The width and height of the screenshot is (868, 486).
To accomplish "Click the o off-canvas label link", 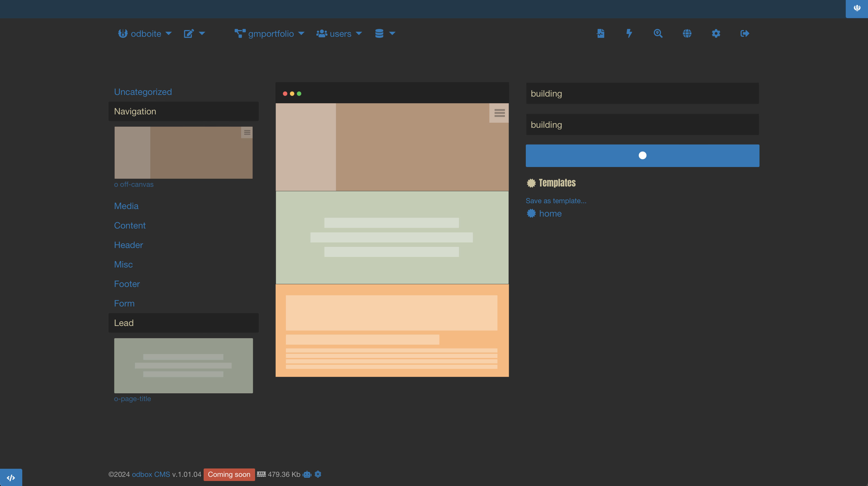I will tap(134, 184).
